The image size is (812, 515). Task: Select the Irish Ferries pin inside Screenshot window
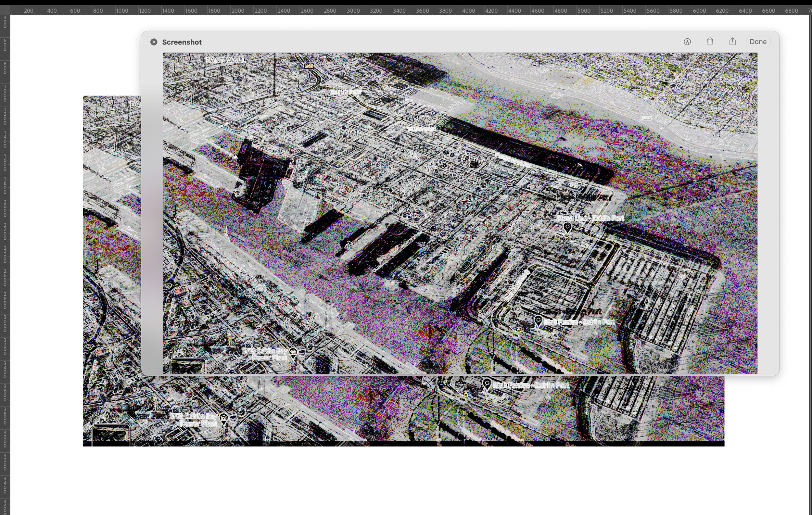(538, 320)
